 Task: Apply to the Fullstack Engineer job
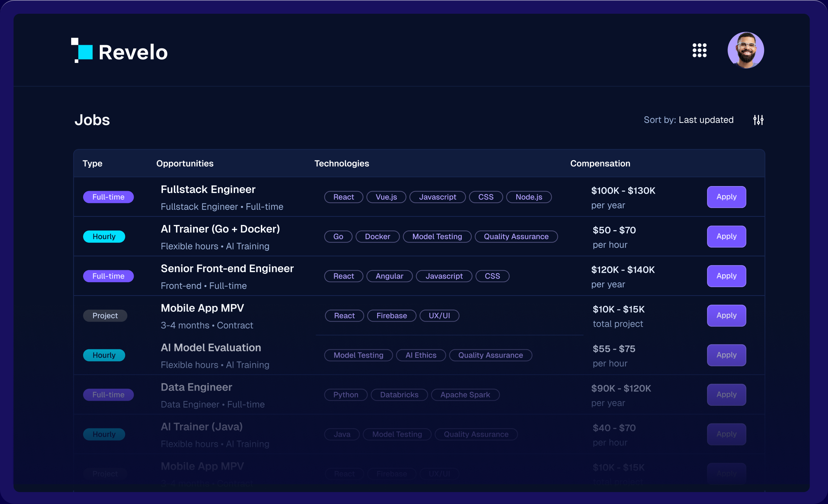click(x=726, y=197)
